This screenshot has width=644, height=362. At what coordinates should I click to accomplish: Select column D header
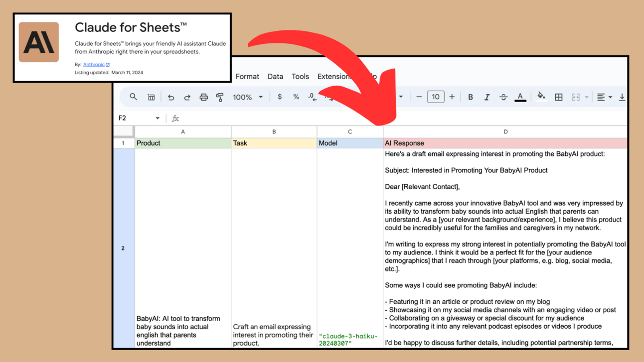505,132
